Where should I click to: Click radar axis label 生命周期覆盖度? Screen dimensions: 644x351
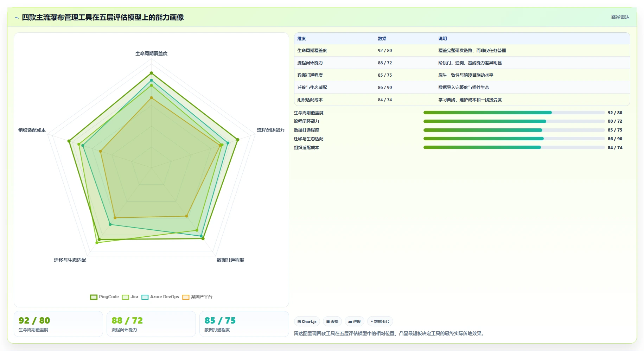coord(152,53)
